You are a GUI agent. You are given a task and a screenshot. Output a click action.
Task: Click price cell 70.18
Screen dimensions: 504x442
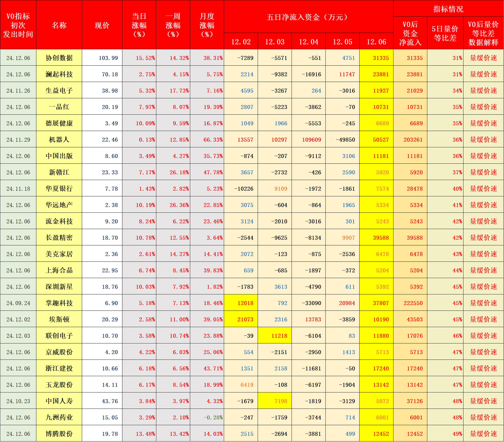(x=102, y=74)
